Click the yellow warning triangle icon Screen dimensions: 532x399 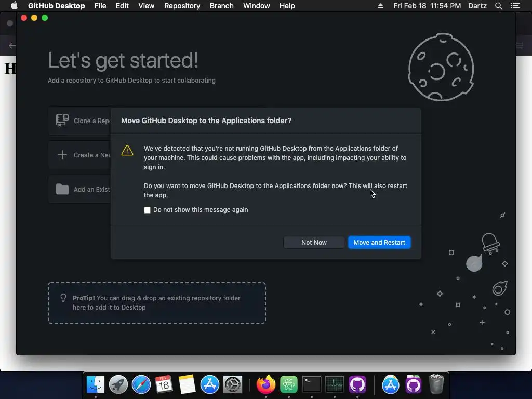coord(127,150)
